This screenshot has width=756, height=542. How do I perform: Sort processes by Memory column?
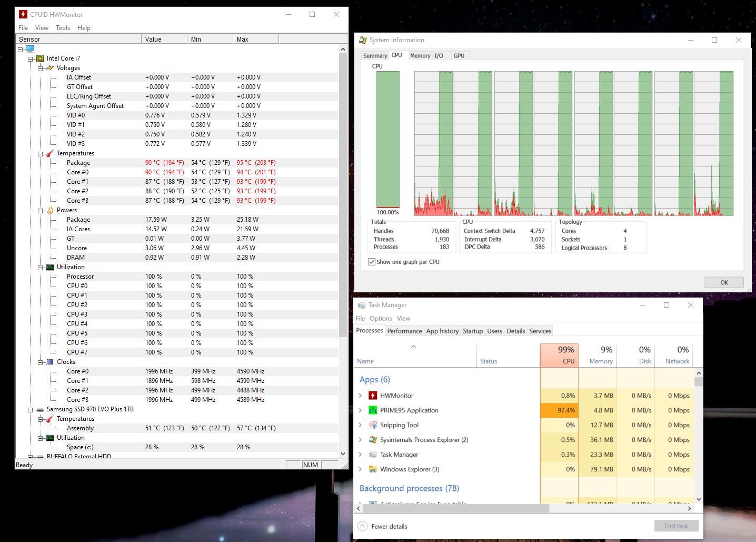[x=598, y=356]
